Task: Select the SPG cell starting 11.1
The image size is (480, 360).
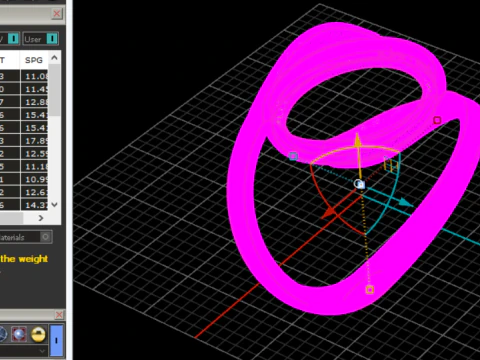Action: point(34,166)
